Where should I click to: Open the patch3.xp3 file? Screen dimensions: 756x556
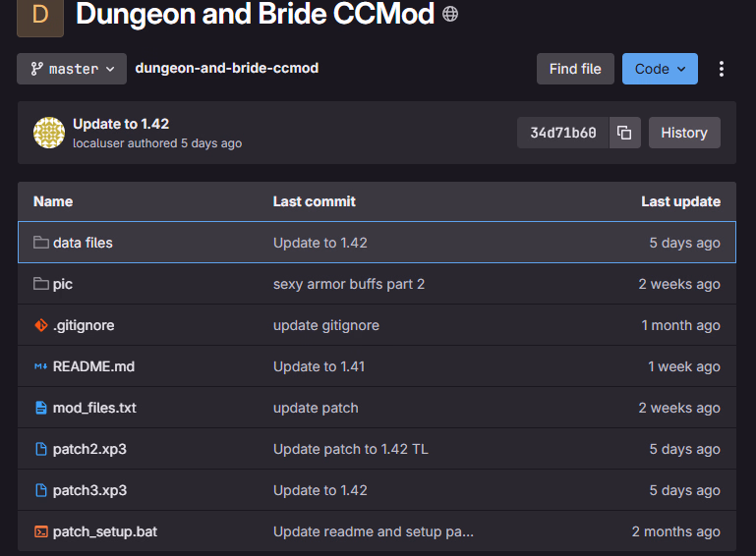coord(89,490)
